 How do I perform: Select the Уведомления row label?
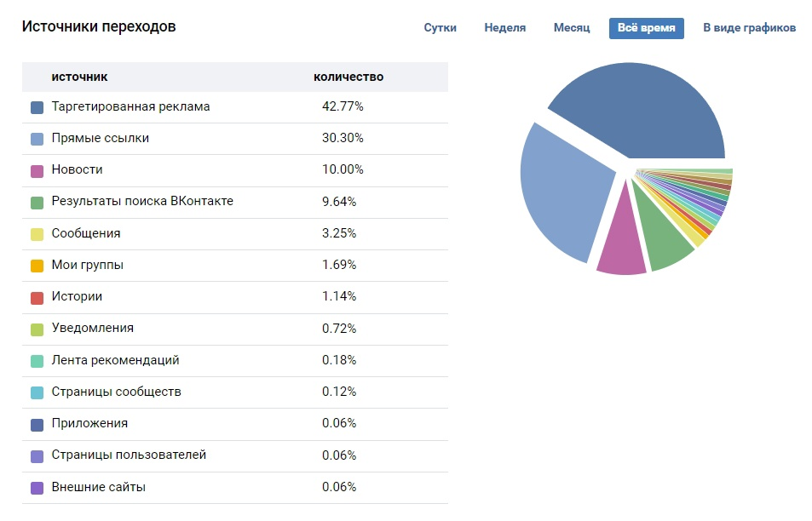click(92, 328)
